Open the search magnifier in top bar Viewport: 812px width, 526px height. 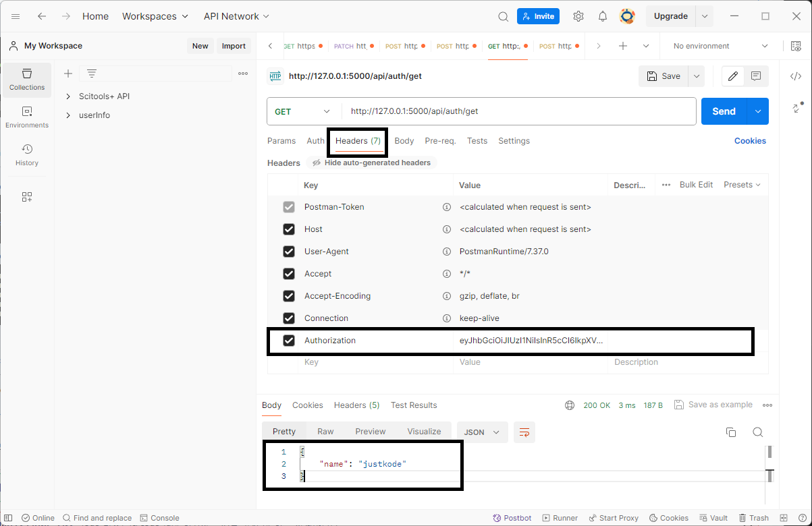click(503, 16)
